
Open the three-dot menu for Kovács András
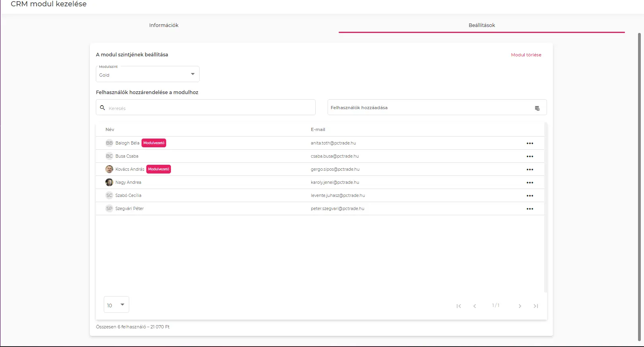tap(530, 170)
